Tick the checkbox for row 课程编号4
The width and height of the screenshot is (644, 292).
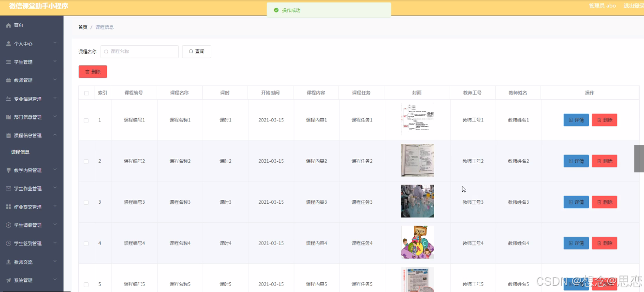point(87,244)
